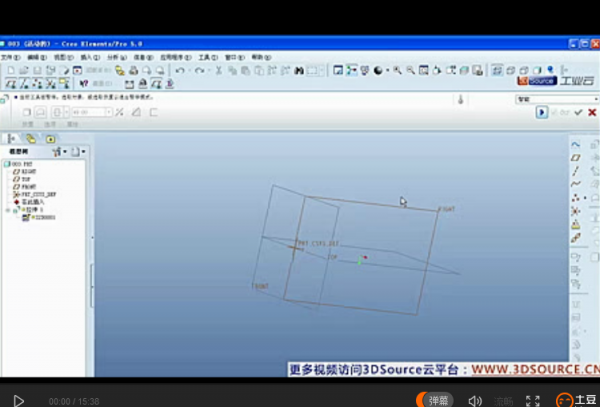Image resolution: width=600 pixels, height=407 pixels.
Task: Click the volume speaker icon
Action: (475, 401)
